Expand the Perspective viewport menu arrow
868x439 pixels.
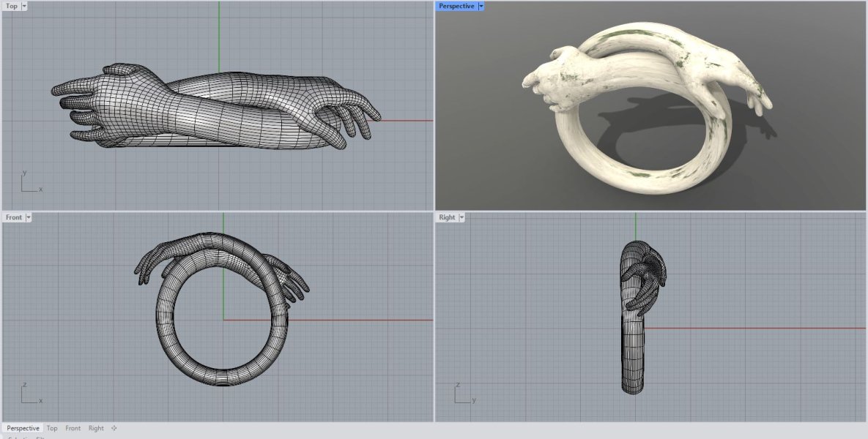tap(481, 6)
